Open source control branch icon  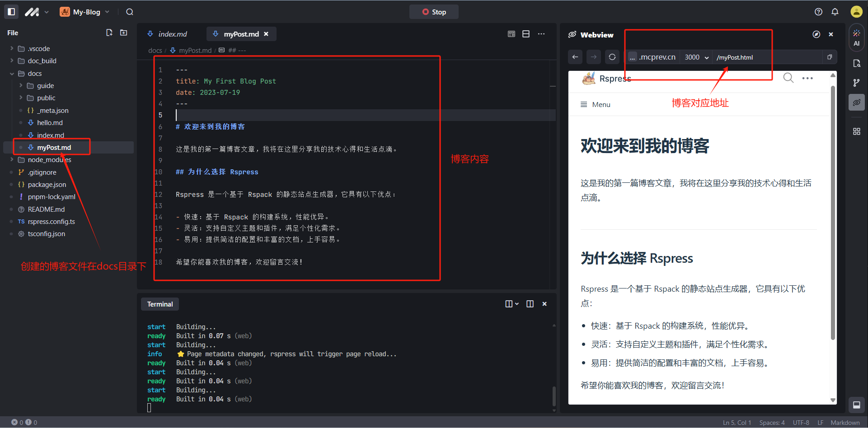(856, 83)
